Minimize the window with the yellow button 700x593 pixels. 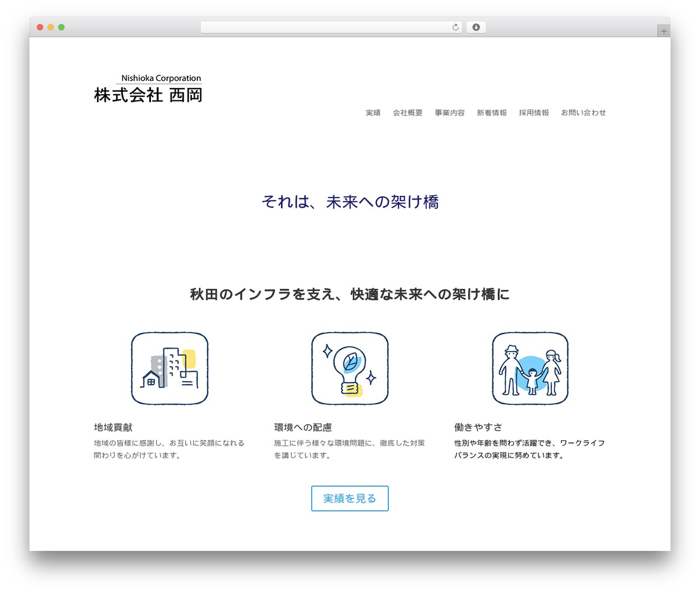[51, 27]
